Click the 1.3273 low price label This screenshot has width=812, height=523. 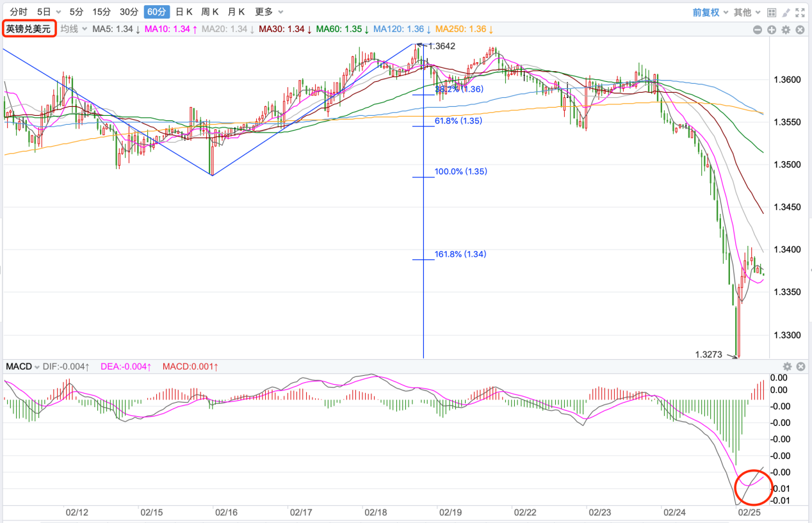pyautogui.click(x=709, y=354)
